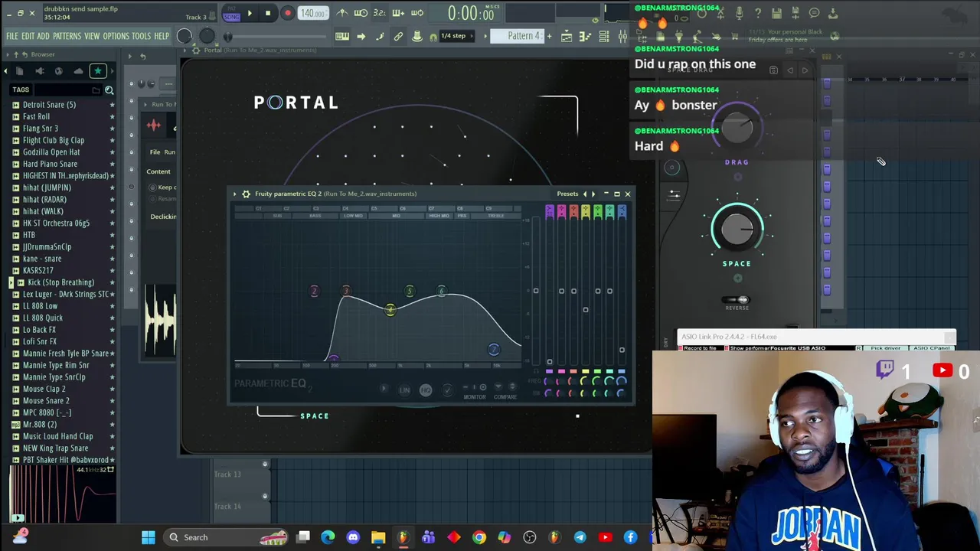Select the starred favorites browser tab
This screenshot has width=980, height=551.
(98, 71)
